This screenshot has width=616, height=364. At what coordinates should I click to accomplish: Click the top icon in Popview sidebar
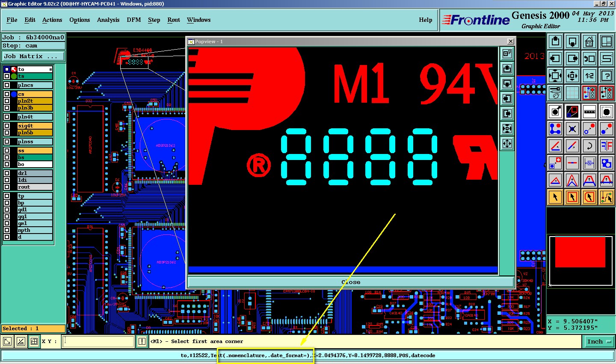click(507, 53)
